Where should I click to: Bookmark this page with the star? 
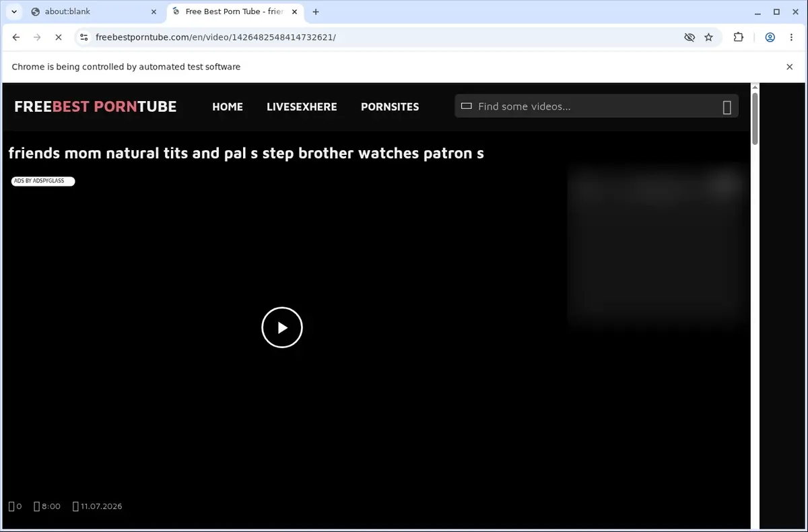(708, 38)
